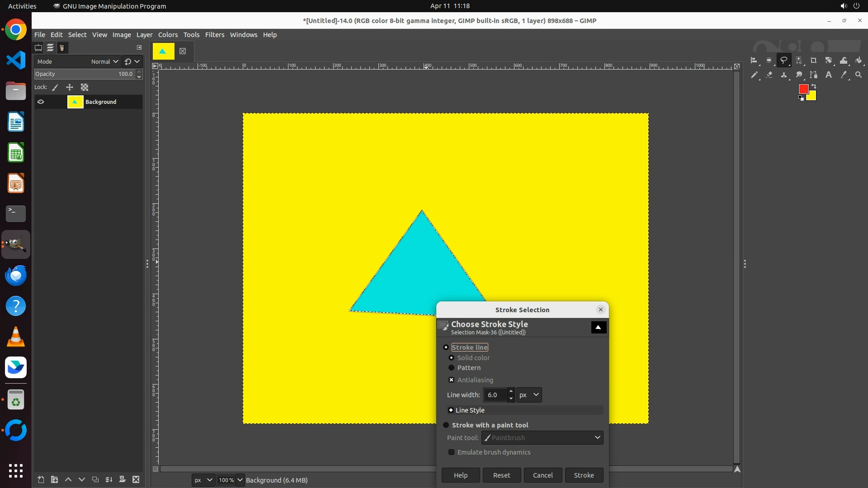This screenshot has width=868, height=488.
Task: Click the red foreground color swatch
Action: coord(803,89)
